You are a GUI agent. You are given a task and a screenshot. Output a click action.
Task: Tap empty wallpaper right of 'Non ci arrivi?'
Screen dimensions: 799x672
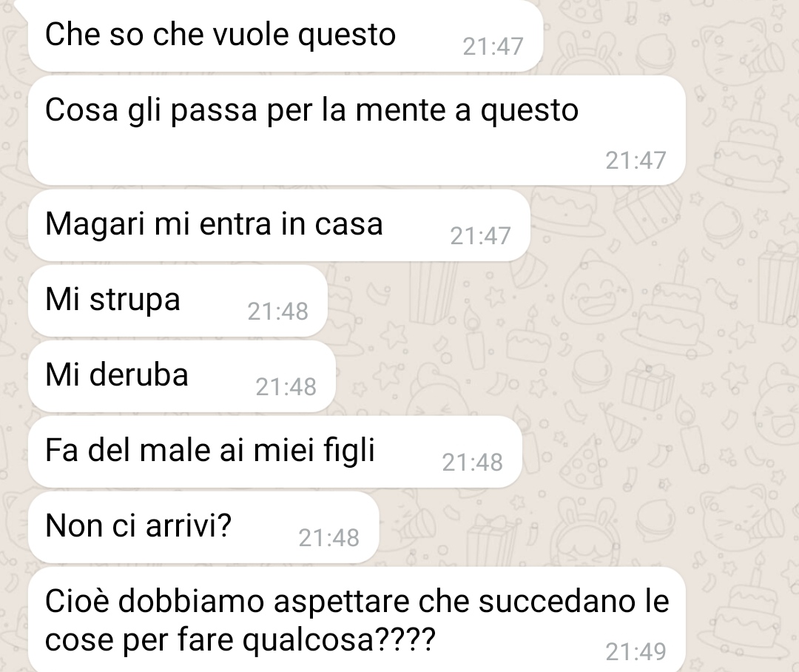click(x=586, y=527)
